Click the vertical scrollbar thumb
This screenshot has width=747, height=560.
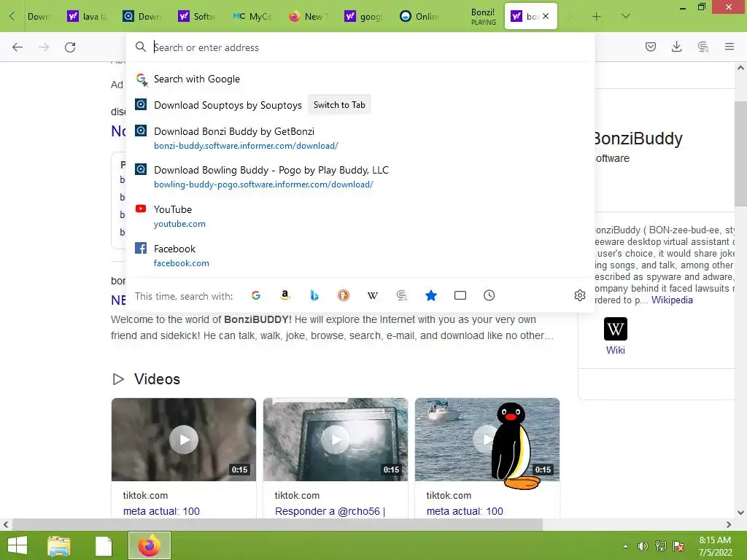pos(740,153)
